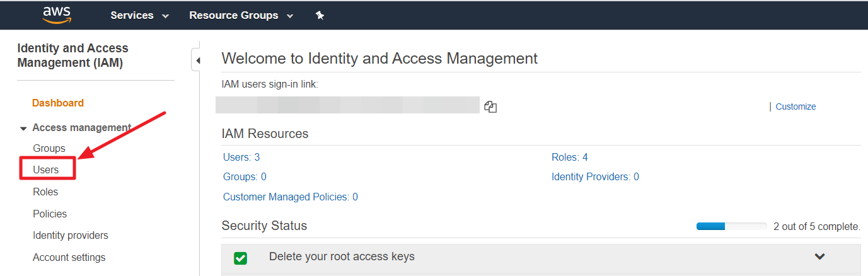
Task: Open the Services dropdown menu
Action: point(139,16)
